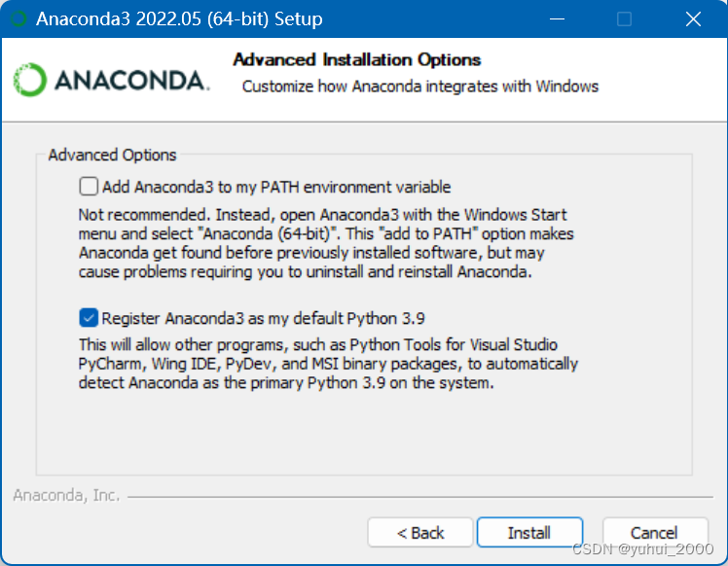Enable Add Anaconda3 to PATH checkbox

(x=89, y=187)
